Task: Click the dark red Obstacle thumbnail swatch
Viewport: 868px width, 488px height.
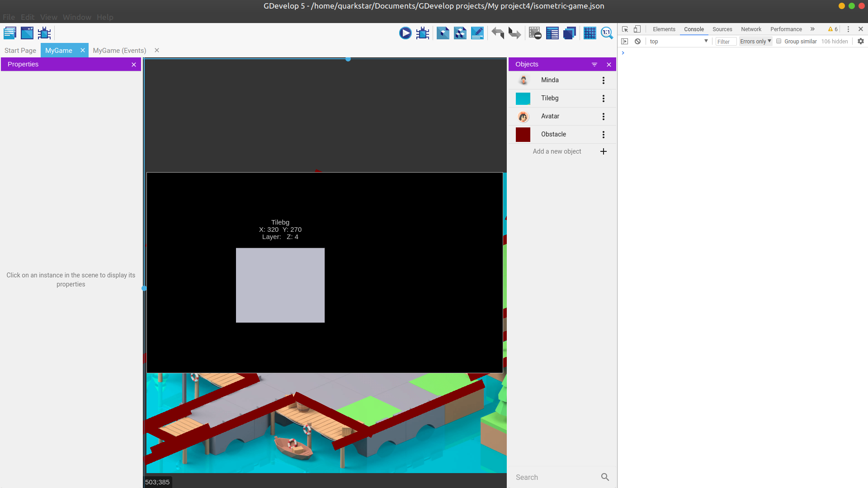Action: 523,135
